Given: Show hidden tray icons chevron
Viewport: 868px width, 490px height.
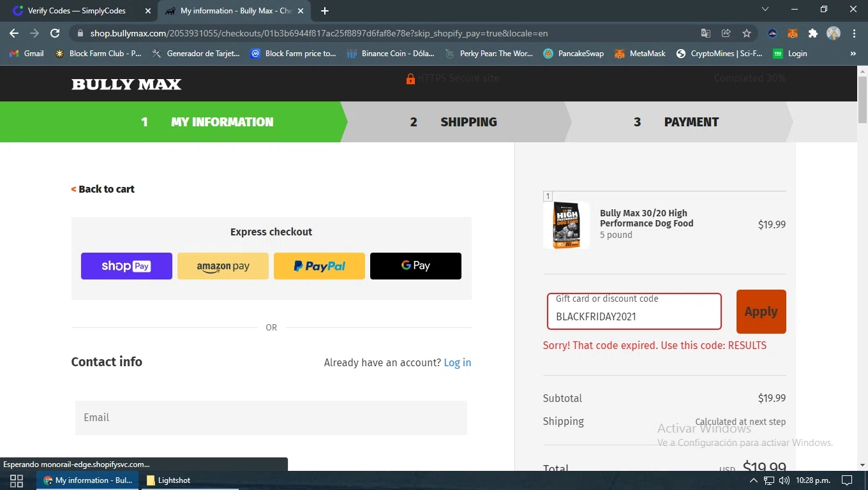Looking at the screenshot, I should (x=754, y=480).
